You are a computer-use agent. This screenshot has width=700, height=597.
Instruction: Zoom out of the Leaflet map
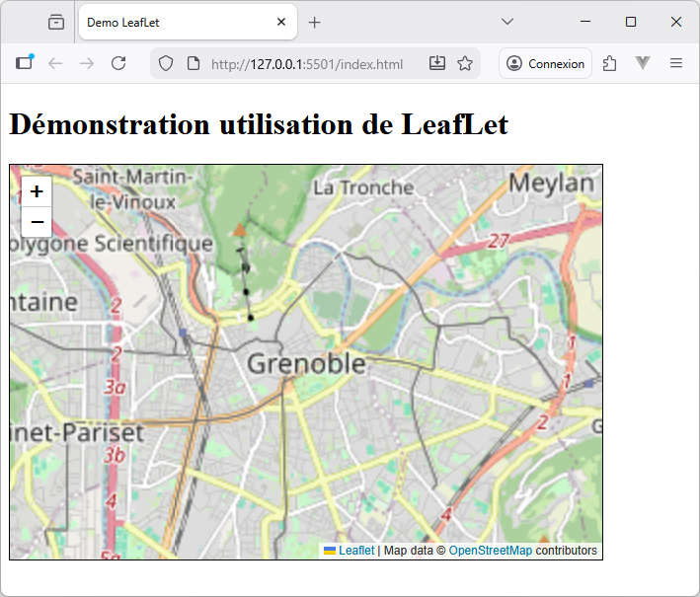pos(37,221)
